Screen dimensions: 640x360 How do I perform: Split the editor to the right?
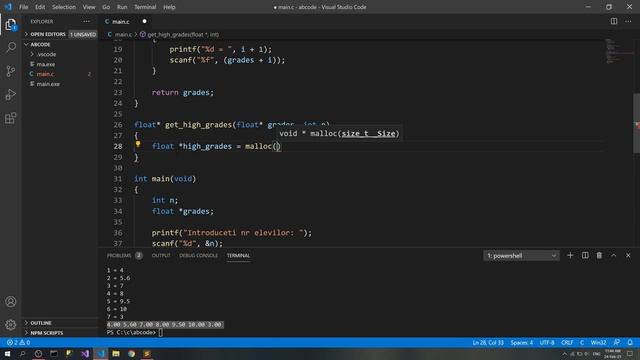(614, 21)
